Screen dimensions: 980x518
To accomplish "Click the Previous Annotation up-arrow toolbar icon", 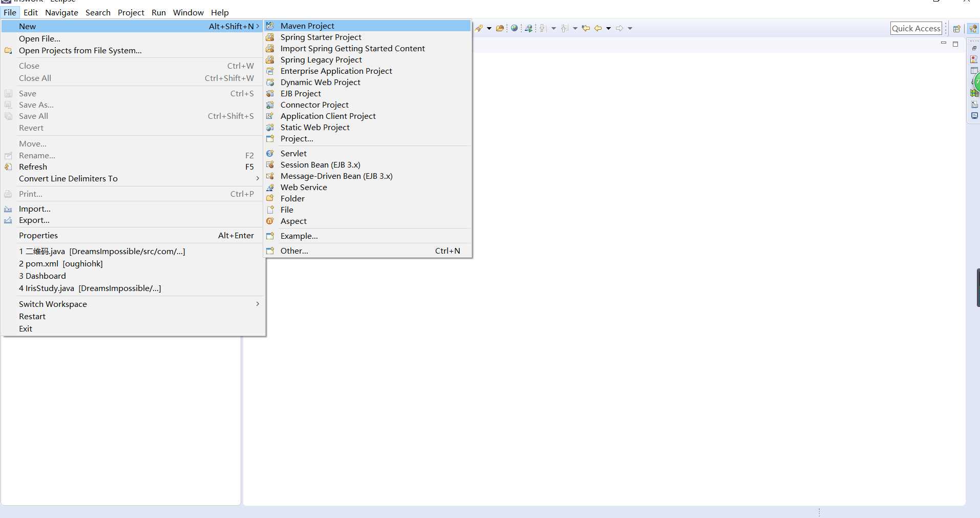I will click(564, 28).
